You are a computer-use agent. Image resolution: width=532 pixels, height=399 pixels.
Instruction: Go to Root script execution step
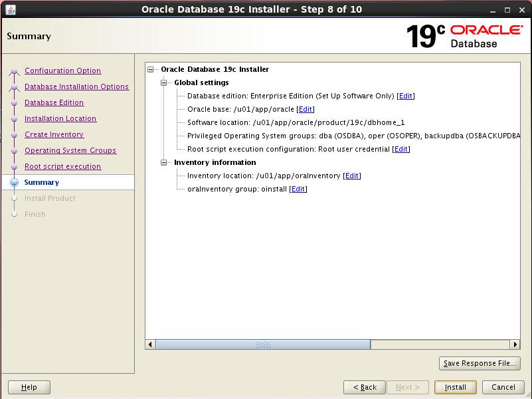click(62, 166)
